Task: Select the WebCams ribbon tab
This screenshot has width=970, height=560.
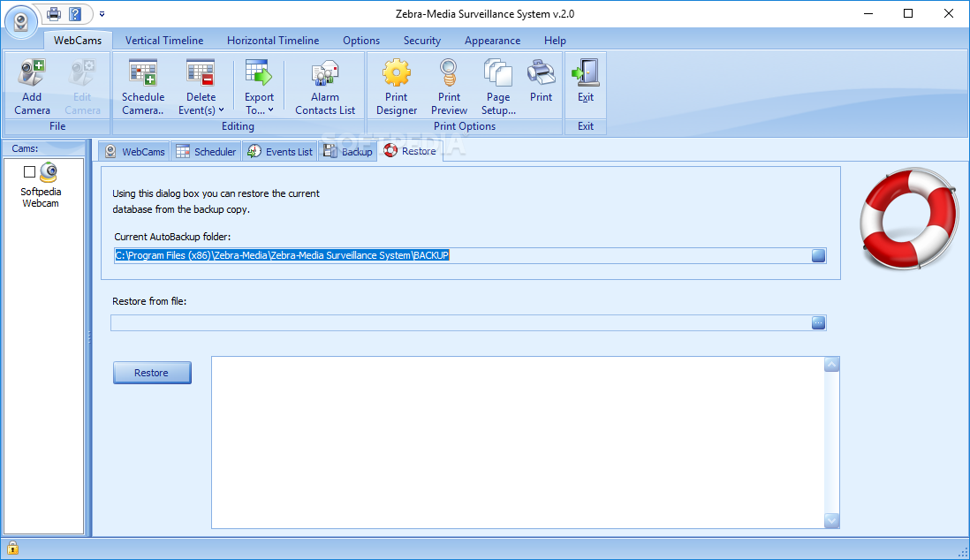Action: pyautogui.click(x=78, y=41)
